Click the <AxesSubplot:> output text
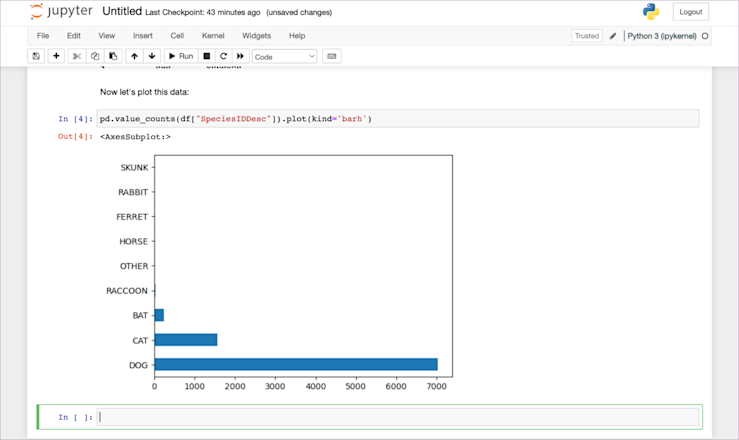The width and height of the screenshot is (739, 440). [135, 137]
